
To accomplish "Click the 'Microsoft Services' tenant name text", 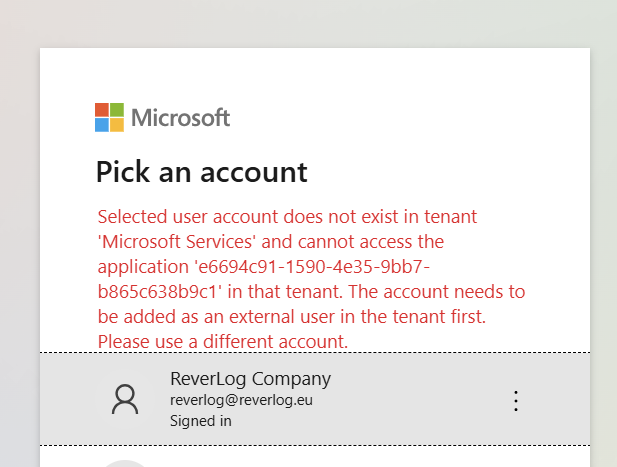I will point(176,242).
